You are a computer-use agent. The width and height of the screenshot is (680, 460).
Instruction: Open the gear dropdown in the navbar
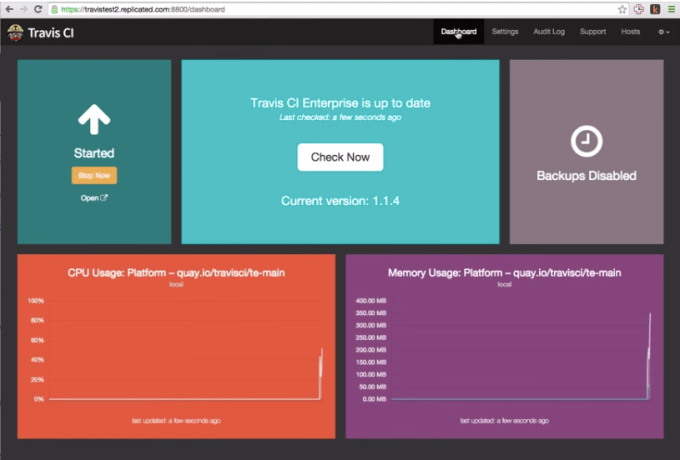click(x=662, y=32)
